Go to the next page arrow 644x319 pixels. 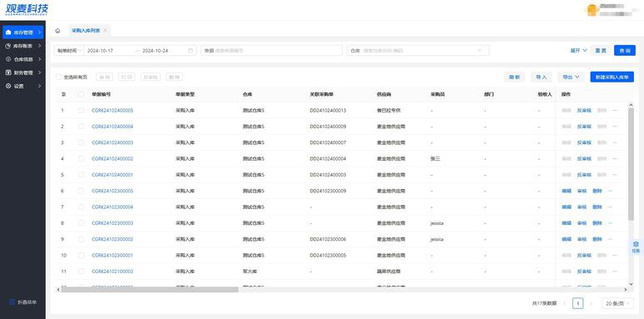click(x=592, y=303)
